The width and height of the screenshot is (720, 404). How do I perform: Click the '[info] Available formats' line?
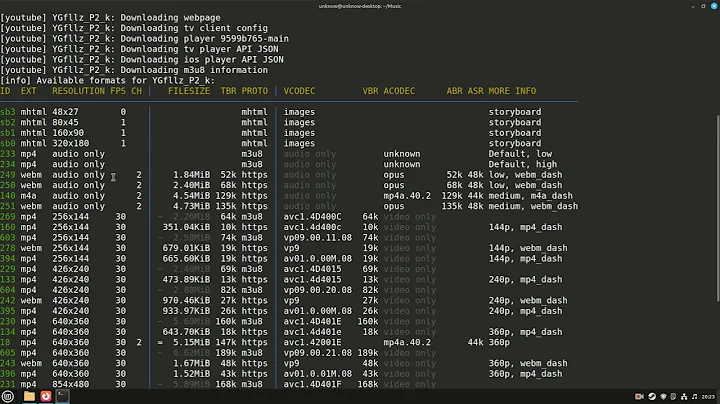click(x=107, y=81)
